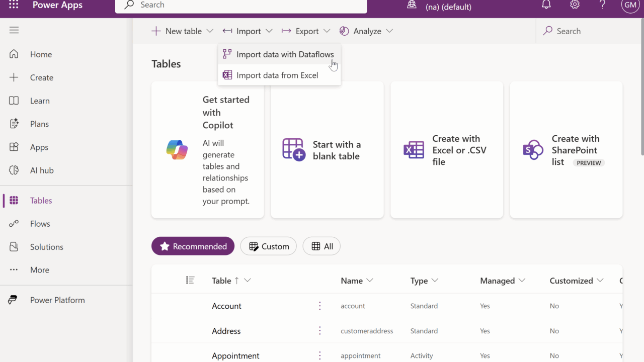Open the notifications bell
The width and height of the screenshot is (644, 362).
click(x=546, y=5)
